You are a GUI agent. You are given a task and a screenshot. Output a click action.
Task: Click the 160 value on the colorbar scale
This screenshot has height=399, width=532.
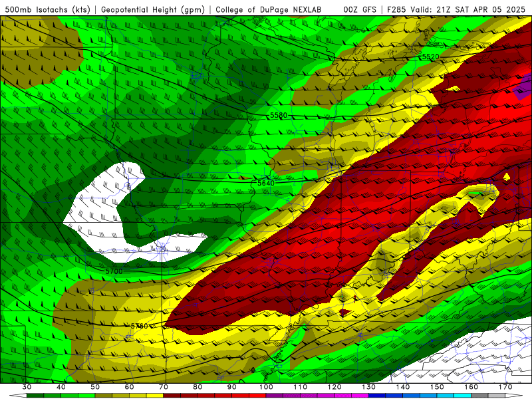(x=471, y=387)
